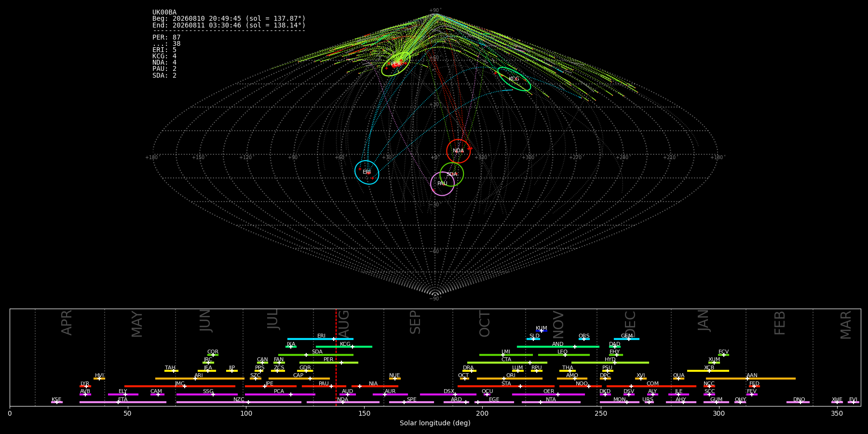Select the PER shower bar in timeline
The height and width of the screenshot is (434, 868).
tap(329, 363)
